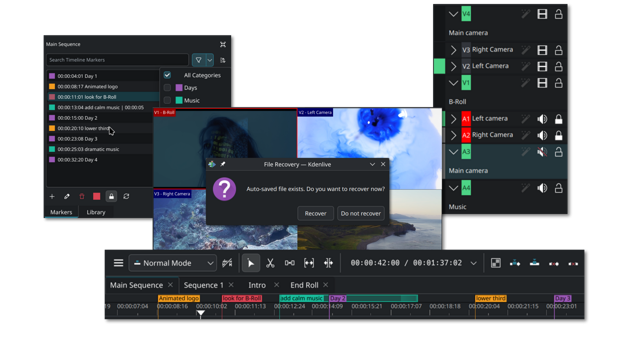Click lift timeline zone icon

click(573, 264)
